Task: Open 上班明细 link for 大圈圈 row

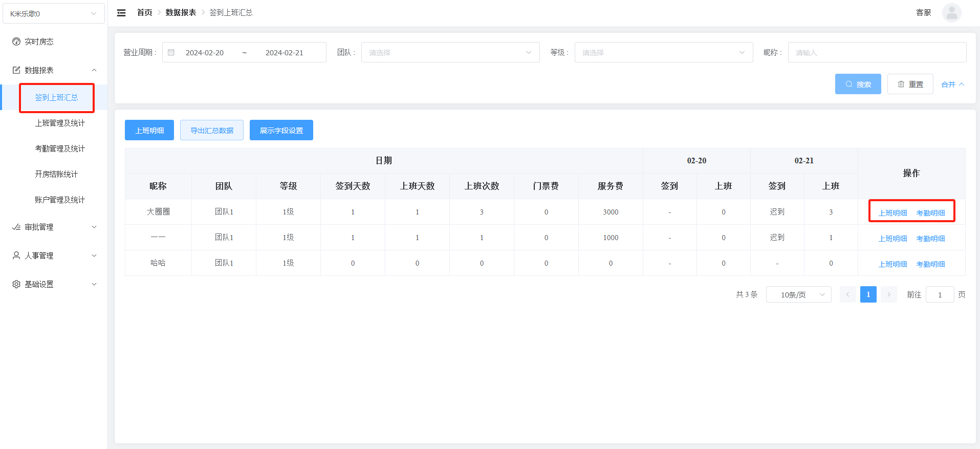Action: [892, 213]
